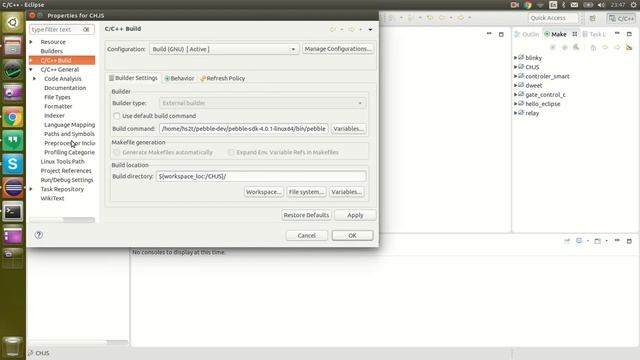This screenshot has height=360, width=640.
Task: Open the Open Perspective toolbar icon
Action: 593,18
